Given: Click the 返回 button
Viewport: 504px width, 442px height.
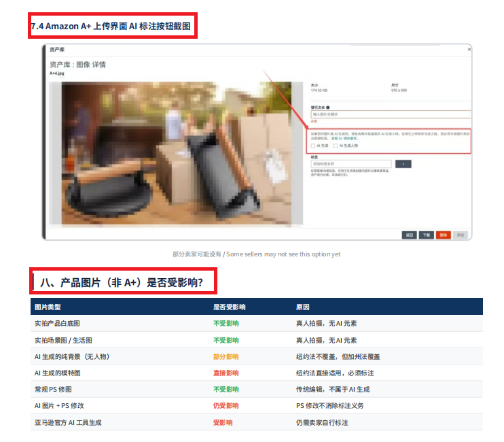Looking at the screenshot, I should (x=409, y=235).
